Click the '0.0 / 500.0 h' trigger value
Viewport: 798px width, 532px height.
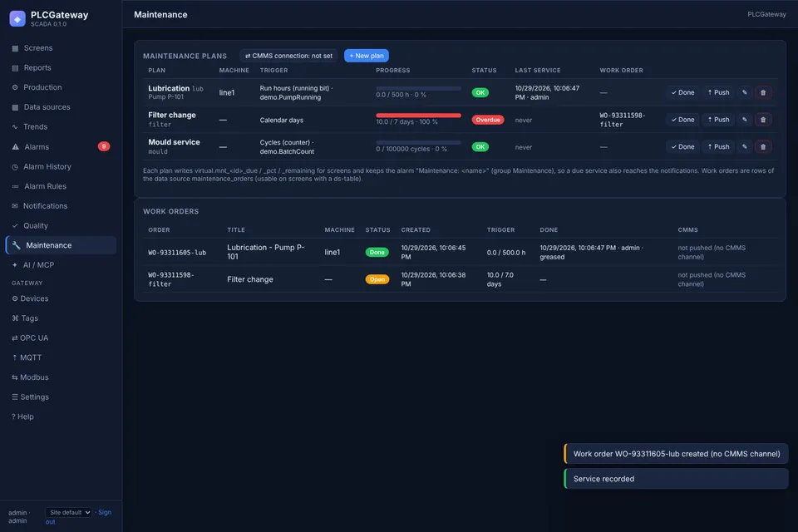tap(506, 253)
